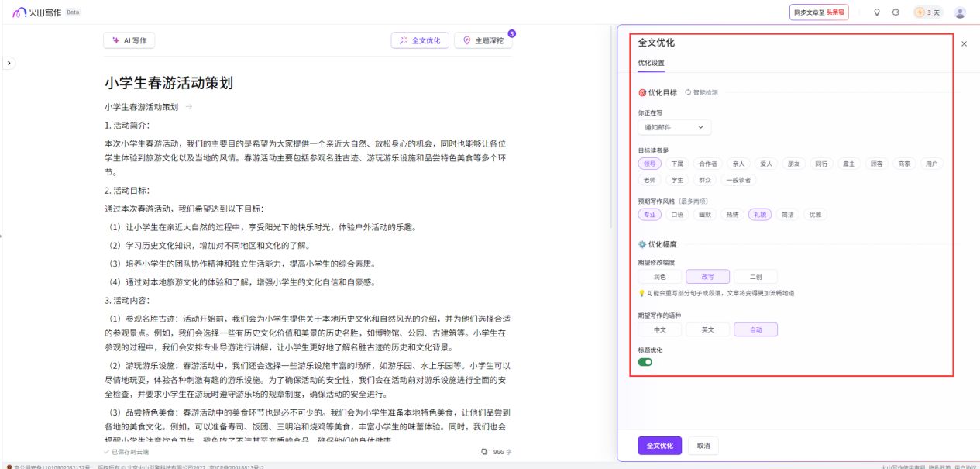
Task: Start optimization with purple 全文优化 button
Action: [x=660, y=446]
